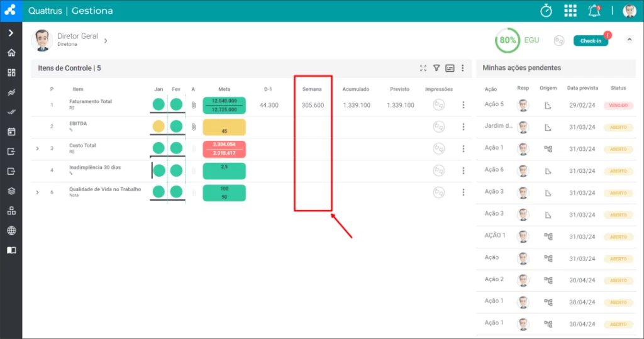644x339 pixels.
Task: Open Qualidade de Vida row options menu
Action: 464,192
